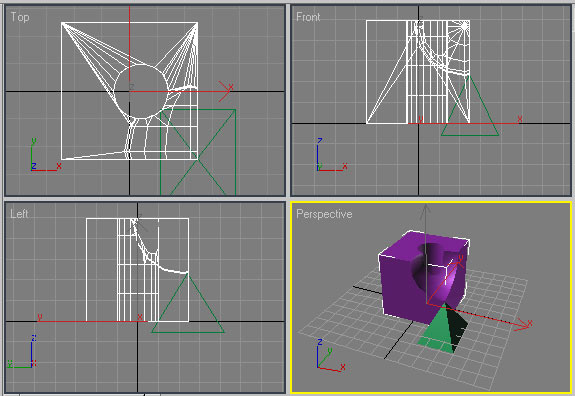Viewport: 575px width, 396px height.
Task: Click the XYZ axis tripod in Perspective viewport
Action: pos(330,355)
